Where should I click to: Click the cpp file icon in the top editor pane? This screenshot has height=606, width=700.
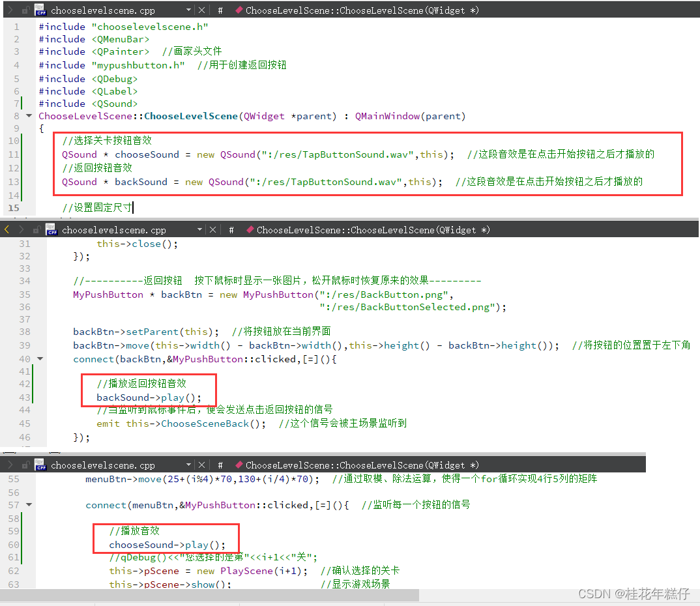click(40, 10)
